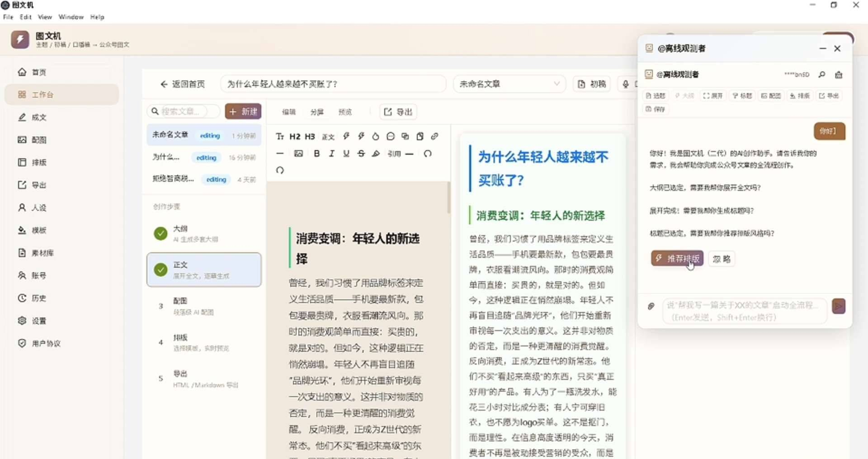This screenshot has width=868, height=459.
Task: Click the 选题 chip in chat panel
Action: point(656,96)
